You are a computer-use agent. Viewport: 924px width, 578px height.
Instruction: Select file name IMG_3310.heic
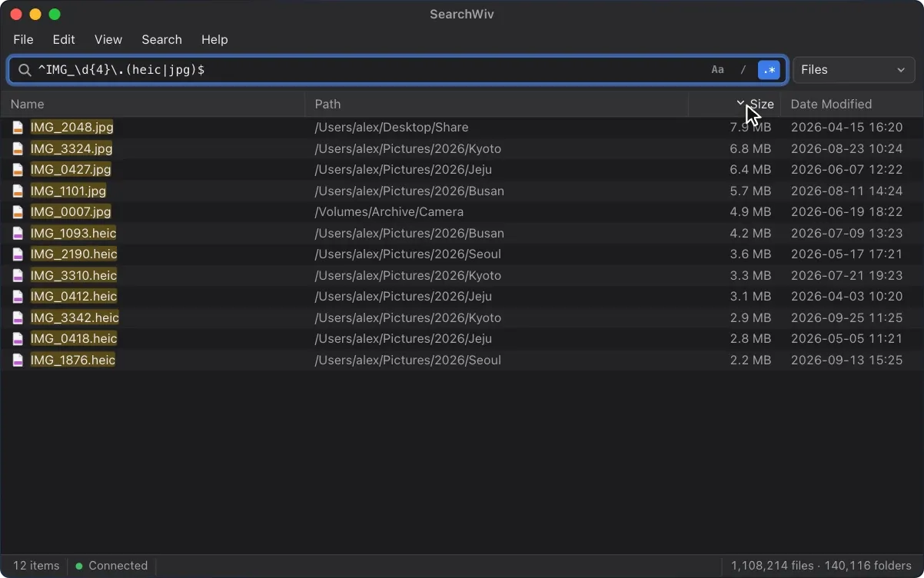coord(74,275)
